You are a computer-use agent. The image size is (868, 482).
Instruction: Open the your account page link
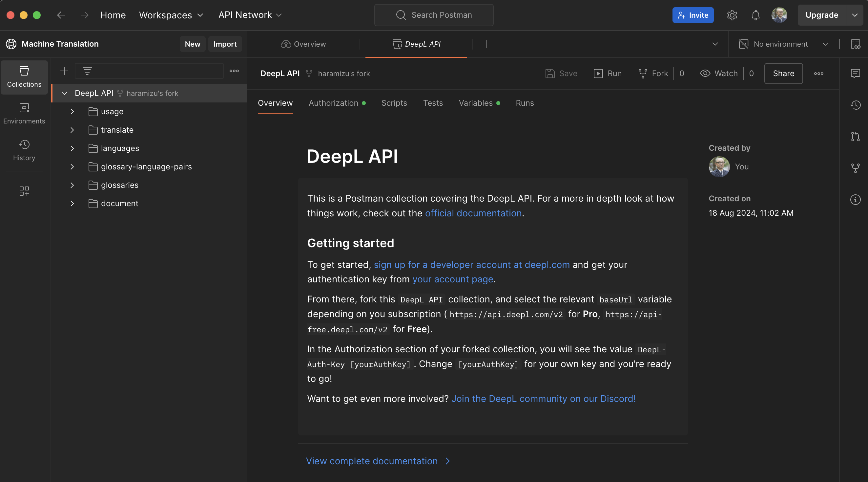pos(452,279)
